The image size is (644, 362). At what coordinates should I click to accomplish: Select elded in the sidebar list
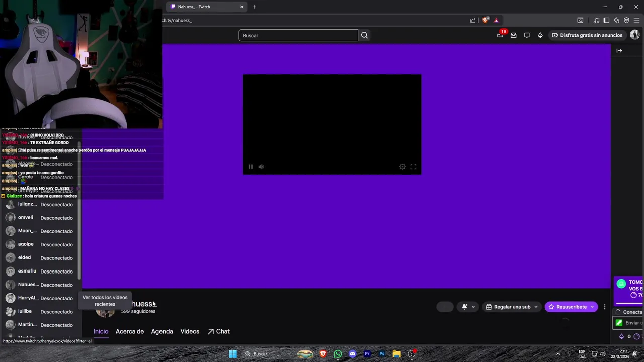click(40, 258)
